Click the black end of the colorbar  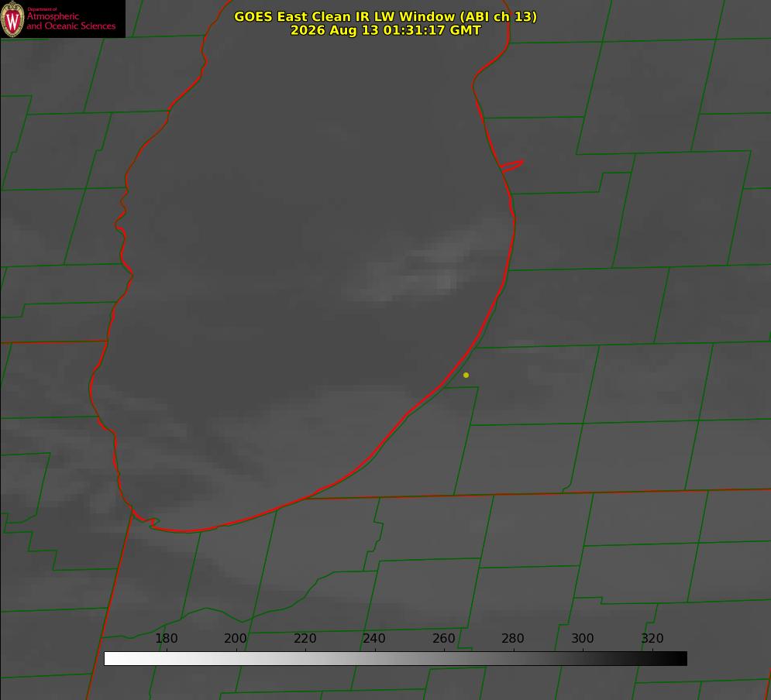pyautogui.click(x=680, y=658)
